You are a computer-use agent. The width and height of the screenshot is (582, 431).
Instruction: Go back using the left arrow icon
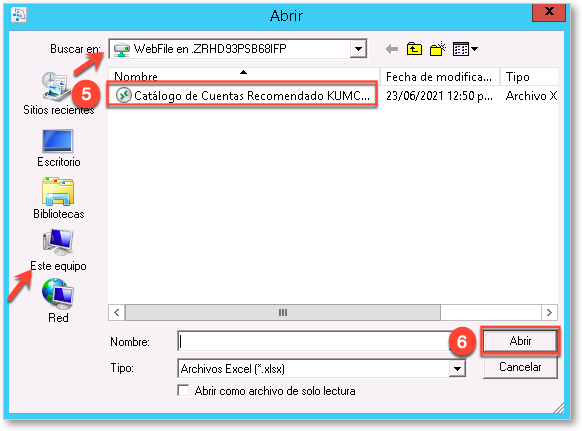point(392,49)
